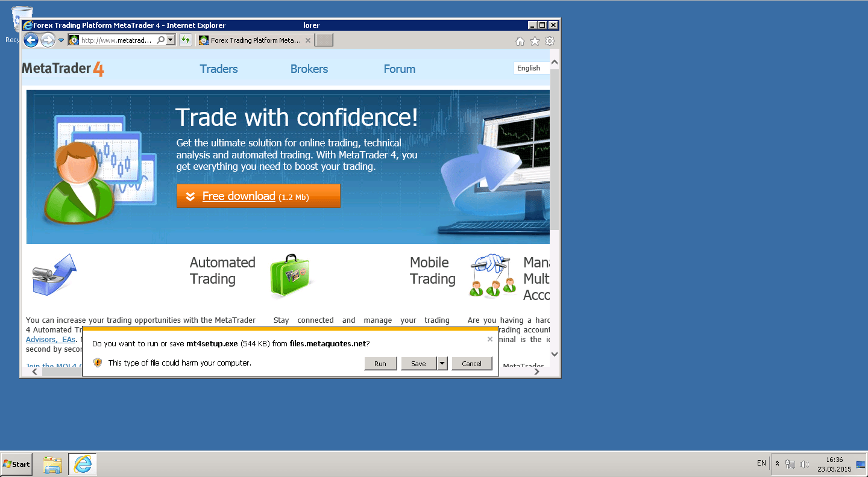
Task: Open the Advisors, EAs link
Action: 51,340
